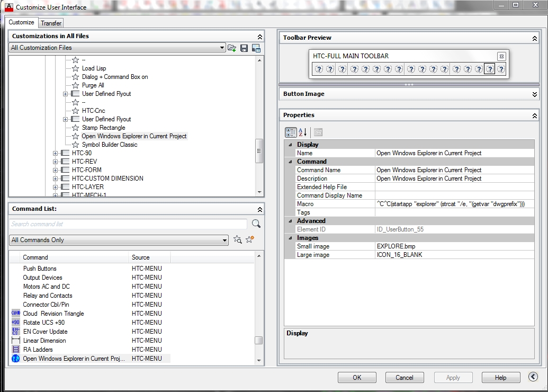548x392 pixels.
Task: Click the command list scrollbar thumb
Action: click(x=258, y=340)
